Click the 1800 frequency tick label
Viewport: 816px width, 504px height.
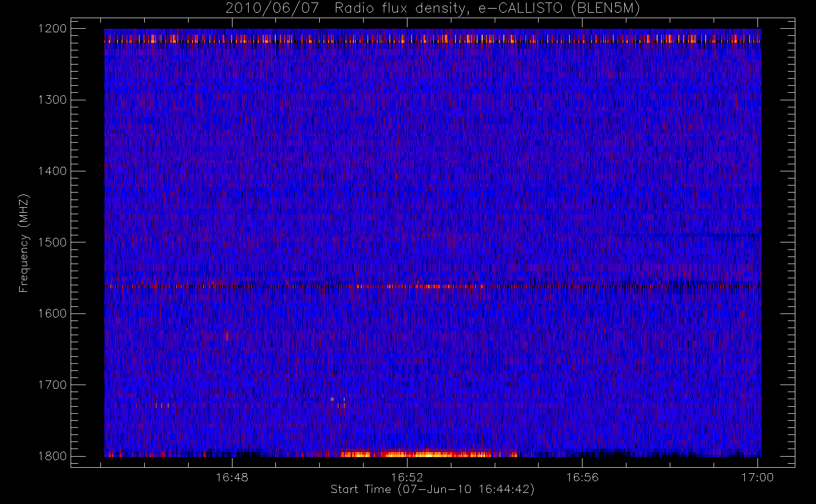52,456
